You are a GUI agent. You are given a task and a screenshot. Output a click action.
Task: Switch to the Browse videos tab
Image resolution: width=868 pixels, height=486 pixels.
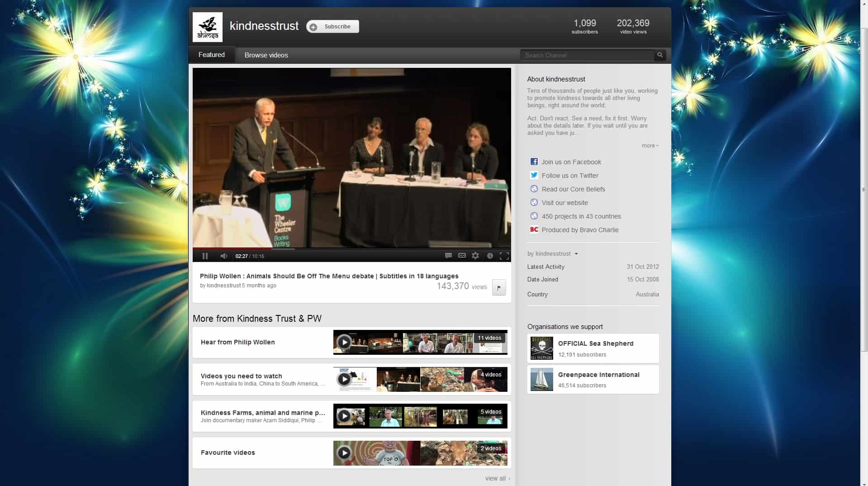click(x=266, y=55)
